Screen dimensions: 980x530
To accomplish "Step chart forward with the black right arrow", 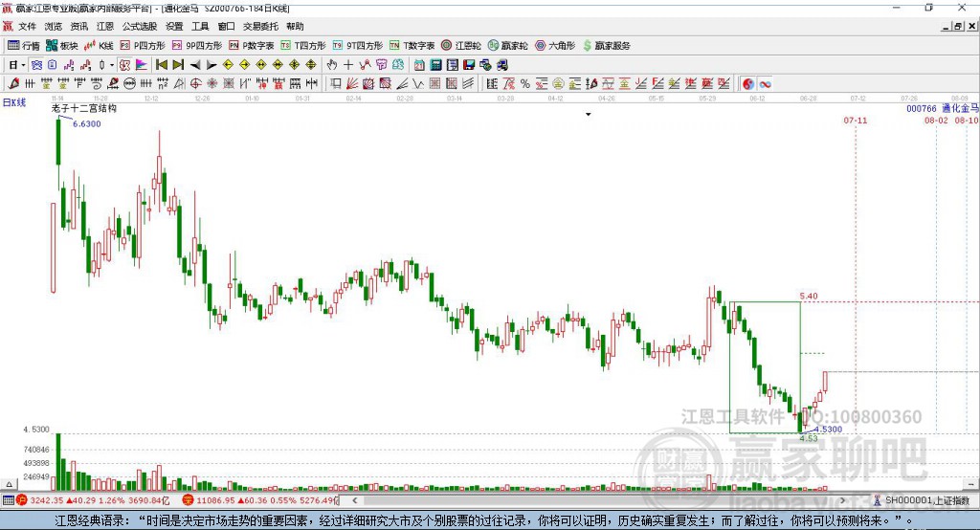I will point(212,65).
